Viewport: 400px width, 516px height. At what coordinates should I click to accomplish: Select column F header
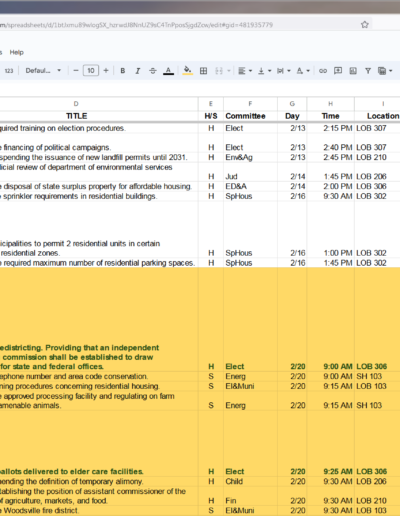coord(250,104)
